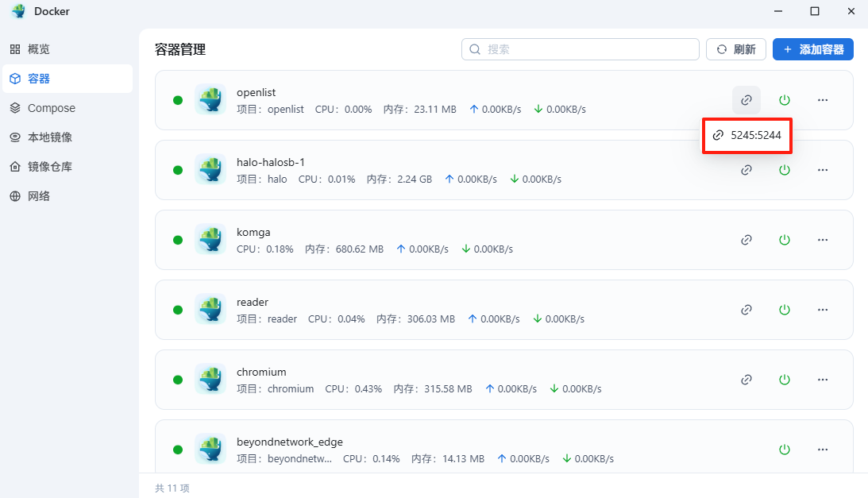This screenshot has width=868, height=498.
Task: Open more options for komga
Action: click(823, 240)
